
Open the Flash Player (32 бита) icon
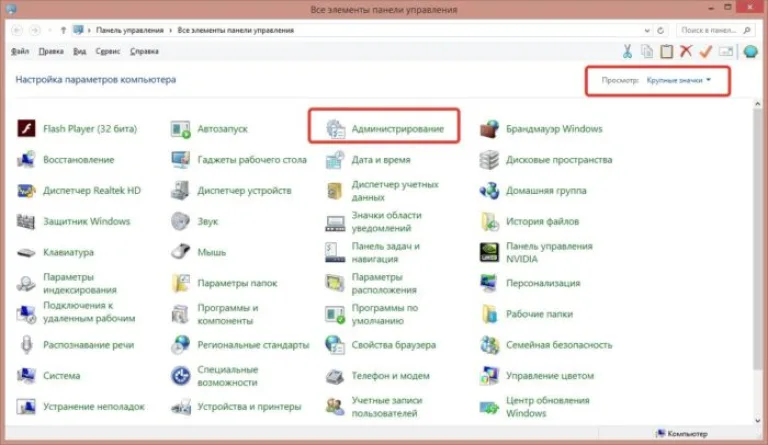26,129
